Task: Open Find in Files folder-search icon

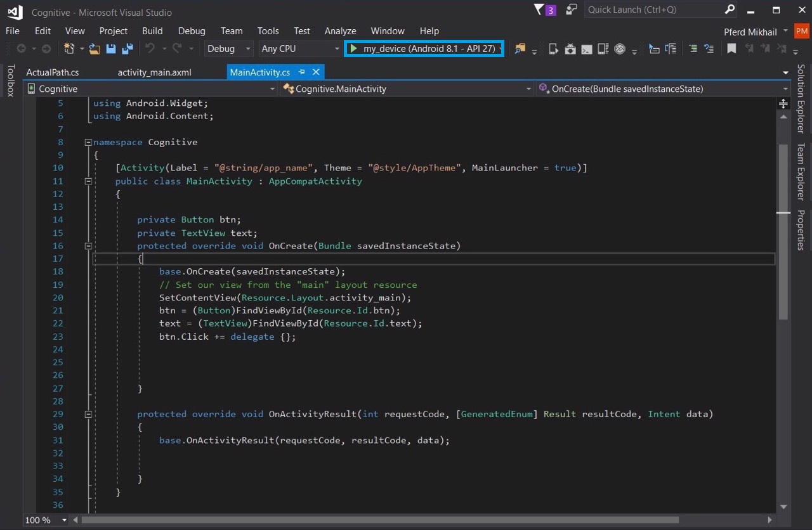Action: pyautogui.click(x=520, y=49)
